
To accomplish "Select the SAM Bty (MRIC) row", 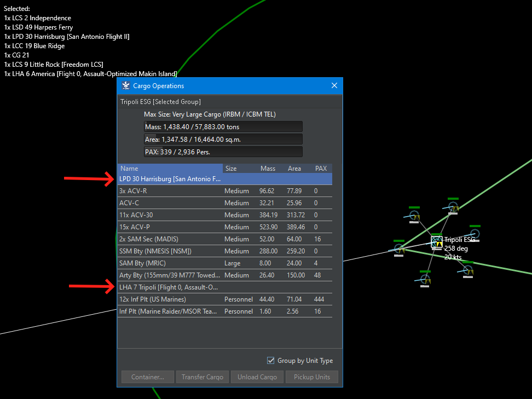I will (225, 263).
